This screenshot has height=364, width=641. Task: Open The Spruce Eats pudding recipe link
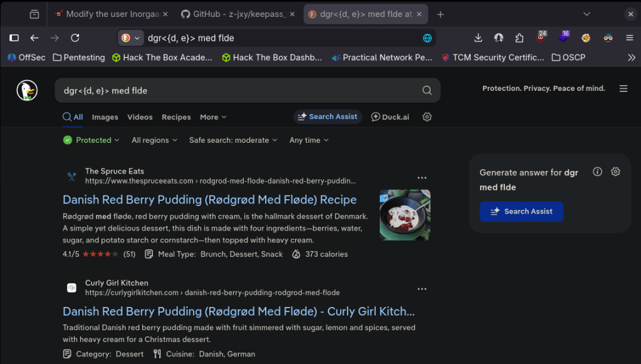[x=209, y=200]
